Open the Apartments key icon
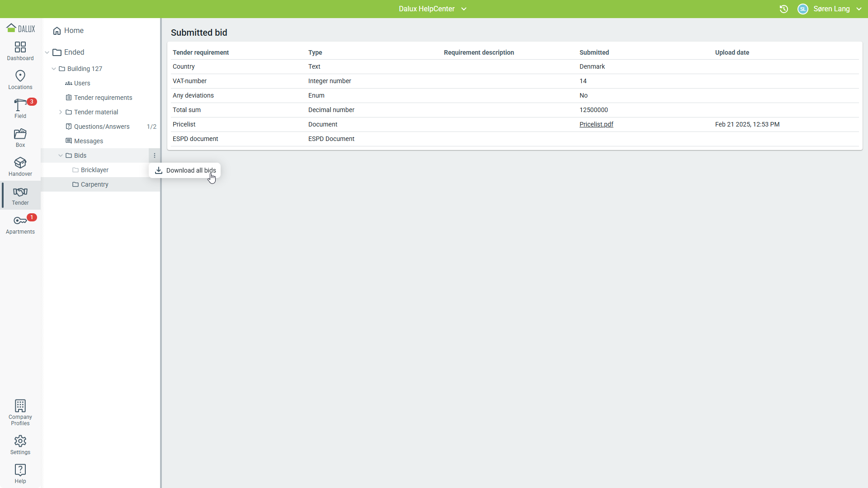Viewport: 868px width, 488px height. tap(20, 224)
